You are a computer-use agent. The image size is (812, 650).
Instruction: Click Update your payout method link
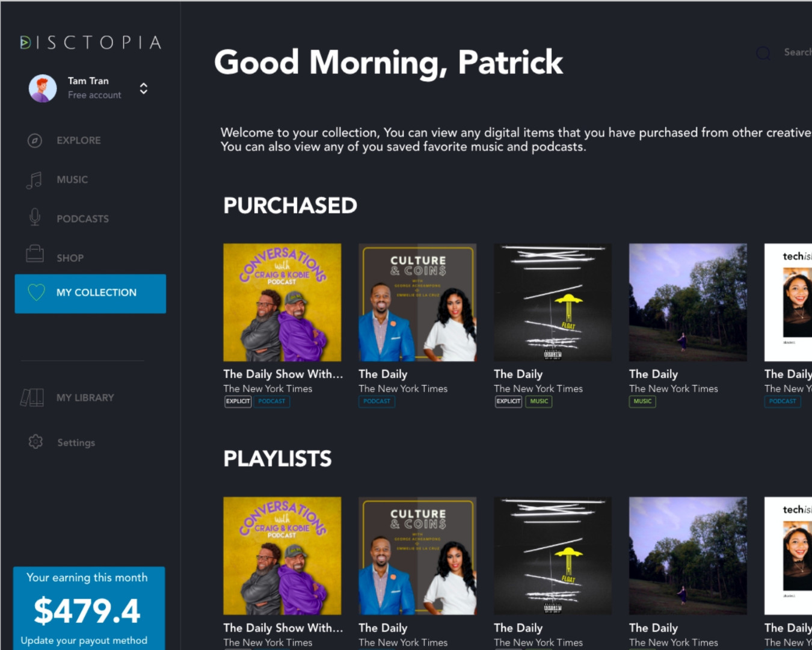tap(84, 640)
